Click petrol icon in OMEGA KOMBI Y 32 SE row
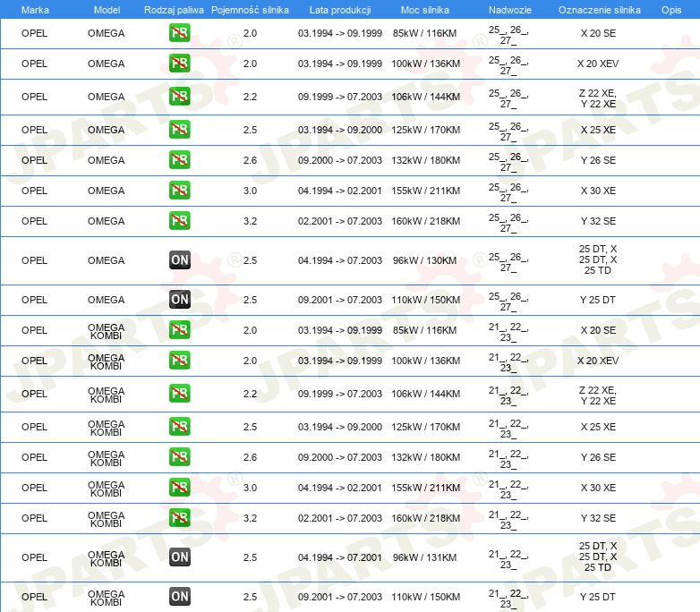Screen dimensions: 700x612 pyautogui.click(x=179, y=518)
